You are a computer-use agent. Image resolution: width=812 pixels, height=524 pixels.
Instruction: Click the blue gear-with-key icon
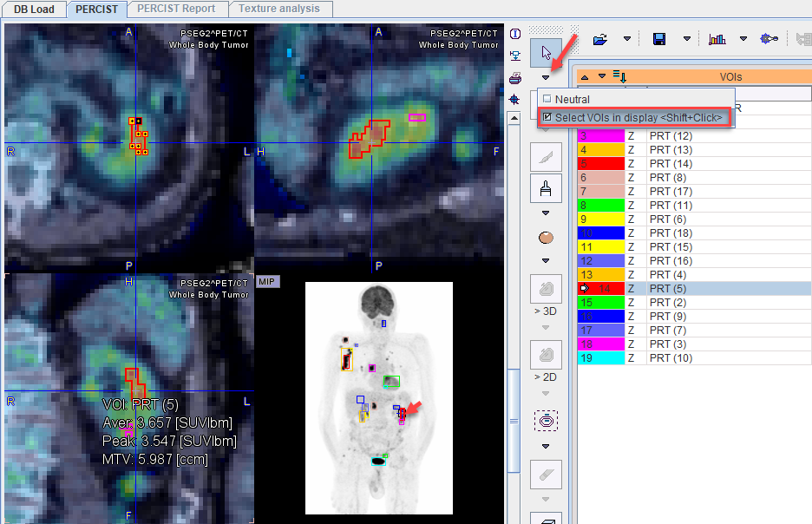point(769,39)
